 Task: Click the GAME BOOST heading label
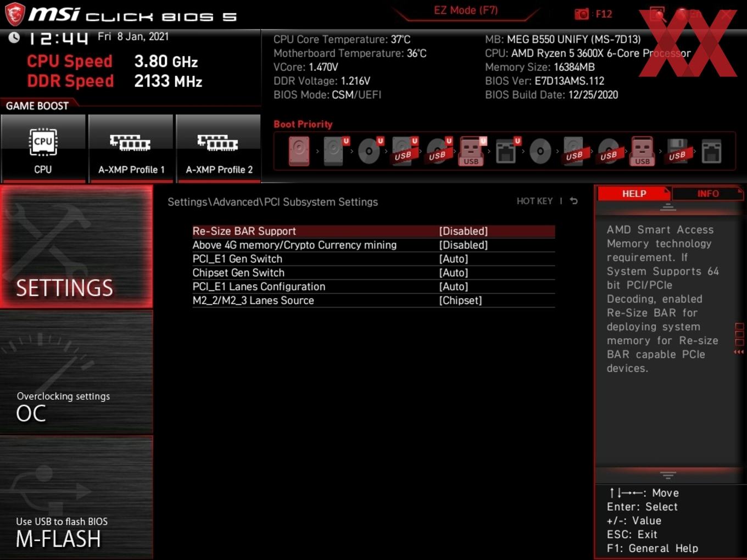pyautogui.click(x=37, y=106)
